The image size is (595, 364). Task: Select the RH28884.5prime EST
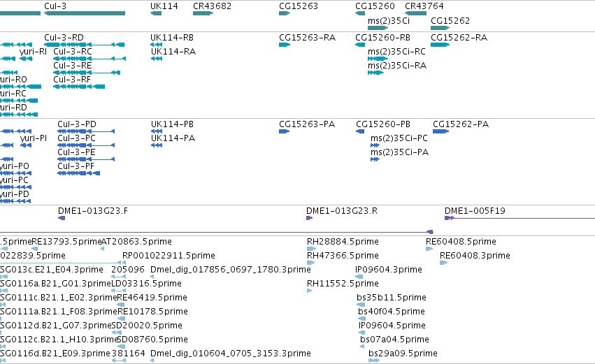[x=311, y=249]
